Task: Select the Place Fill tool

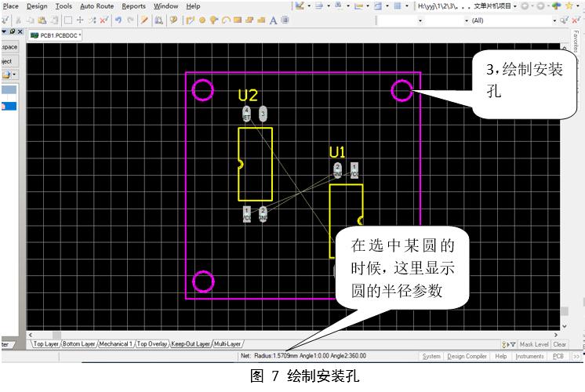Action: click(x=238, y=20)
